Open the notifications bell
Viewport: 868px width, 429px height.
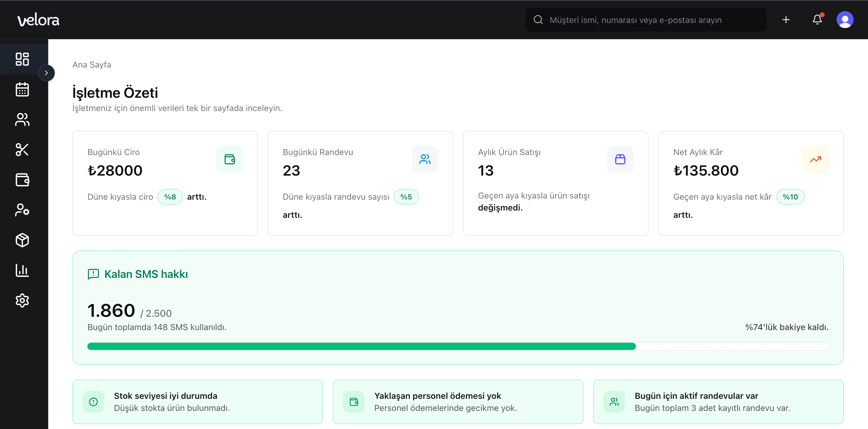(x=817, y=20)
